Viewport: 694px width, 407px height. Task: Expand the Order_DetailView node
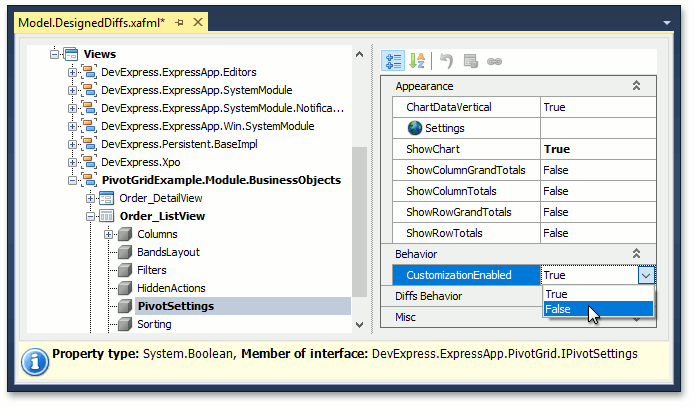pyautogui.click(x=90, y=198)
